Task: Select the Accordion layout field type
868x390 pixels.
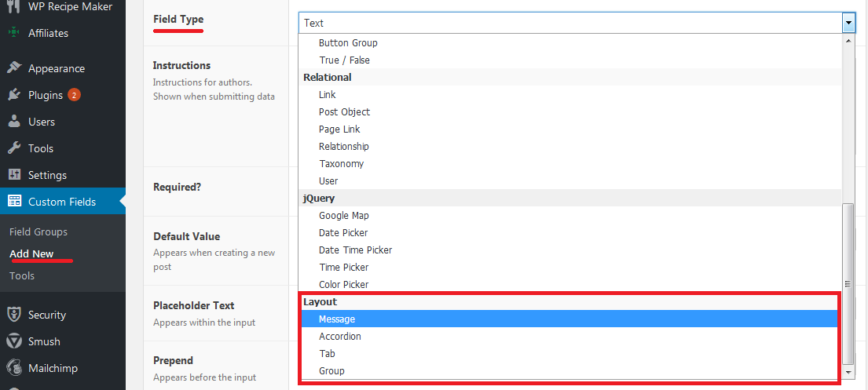Action: coord(568,337)
